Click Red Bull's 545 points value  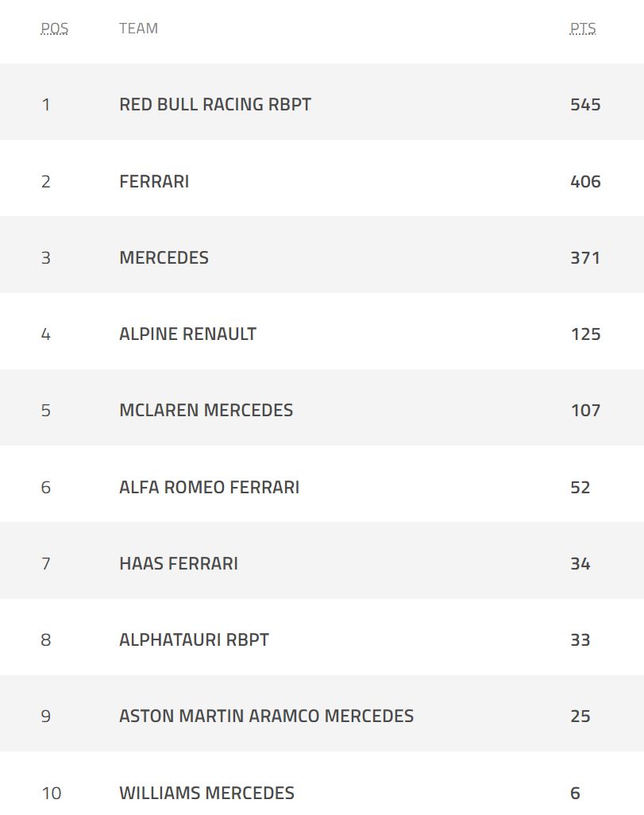[x=585, y=105]
